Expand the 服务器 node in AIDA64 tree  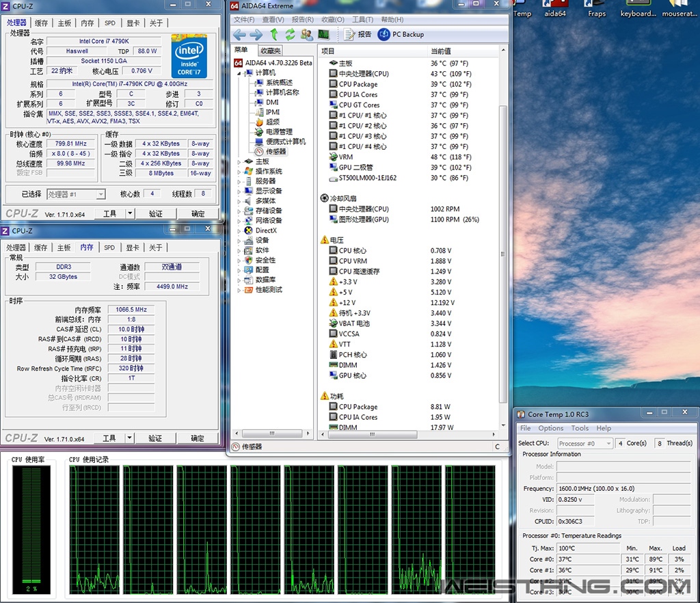click(239, 181)
